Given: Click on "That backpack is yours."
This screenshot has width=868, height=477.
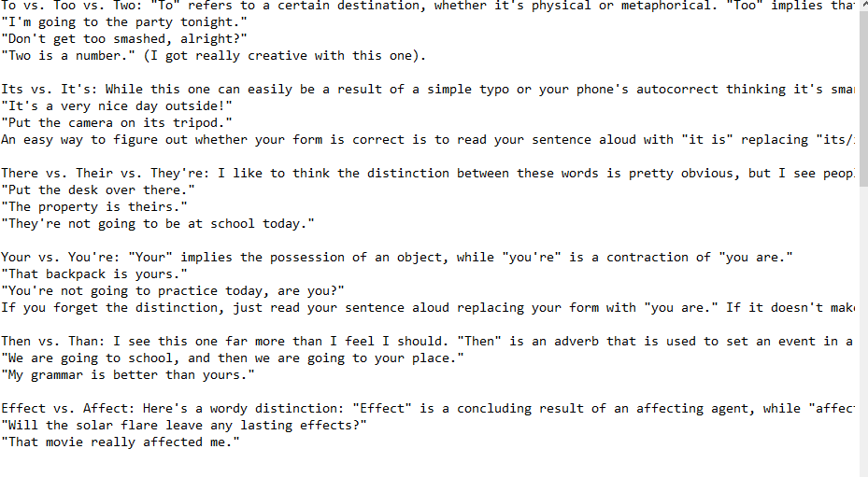Looking at the screenshot, I should coord(94,274).
